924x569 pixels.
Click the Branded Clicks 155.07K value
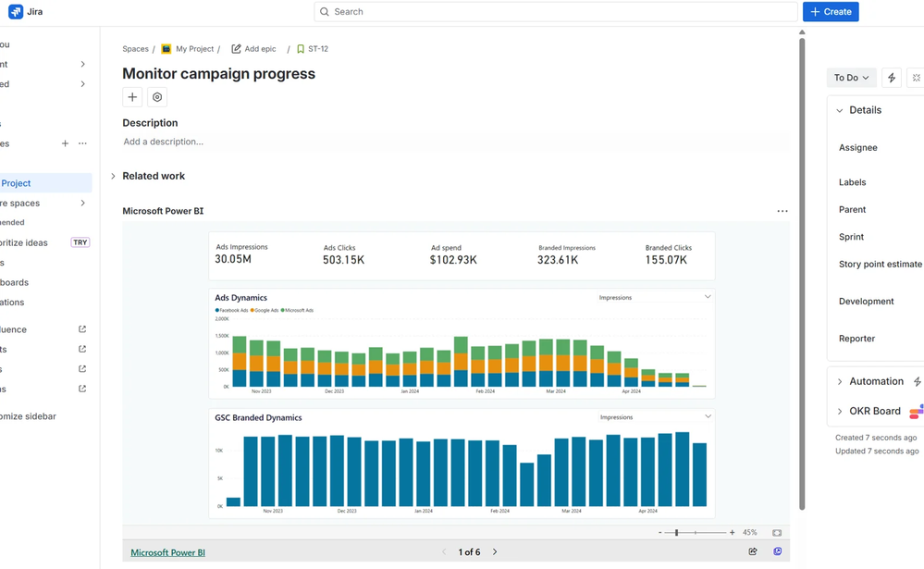[666, 260]
